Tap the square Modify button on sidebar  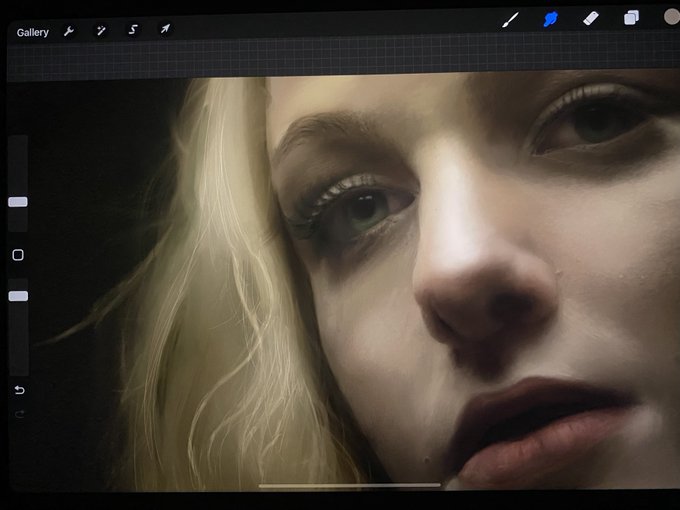(x=18, y=255)
